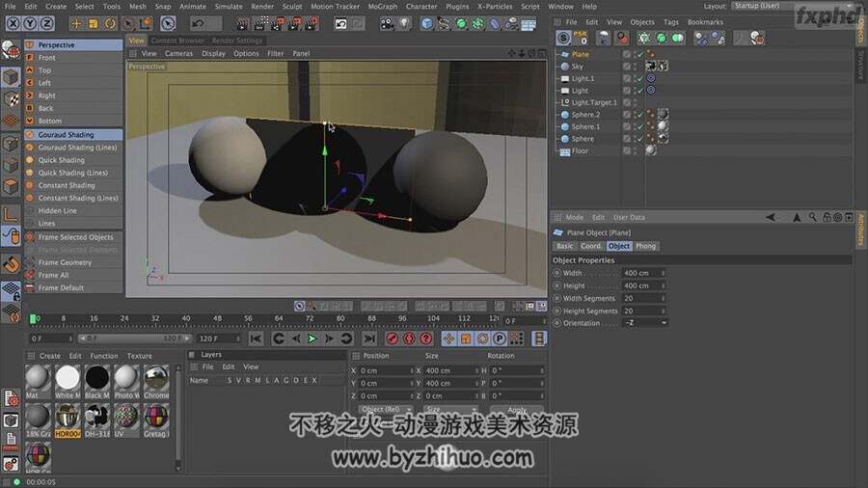Select the Move tool
Viewport: 868px width, 488px height.
tap(76, 24)
